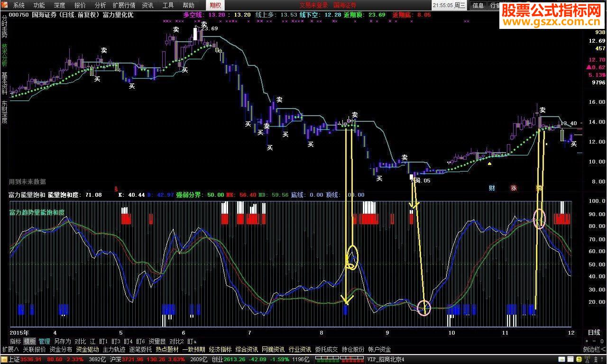Click the 信息 button in the top bar

pyautogui.click(x=478, y=5)
